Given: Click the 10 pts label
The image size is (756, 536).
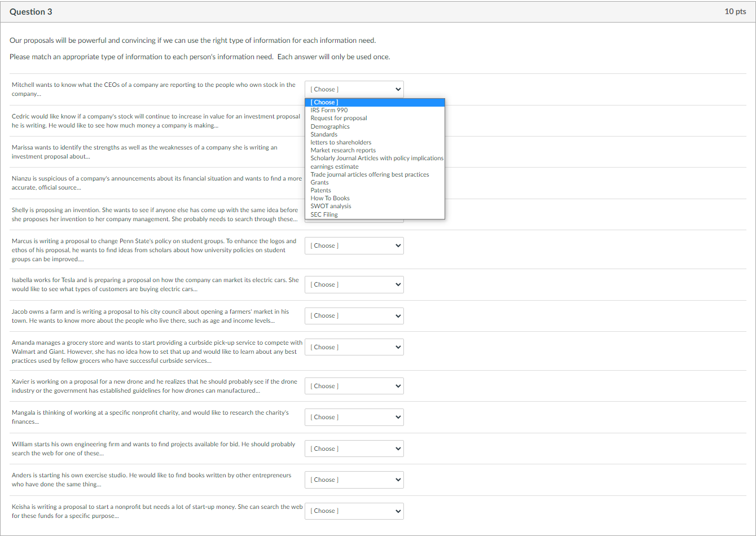Looking at the screenshot, I should coord(735,12).
